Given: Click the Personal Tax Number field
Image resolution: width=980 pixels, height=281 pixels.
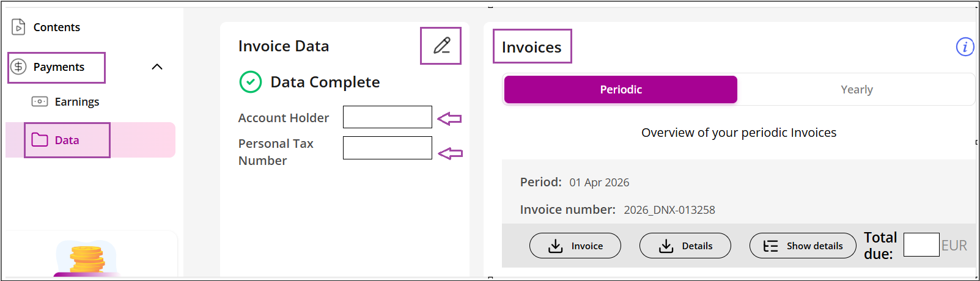Looking at the screenshot, I should pyautogui.click(x=388, y=148).
